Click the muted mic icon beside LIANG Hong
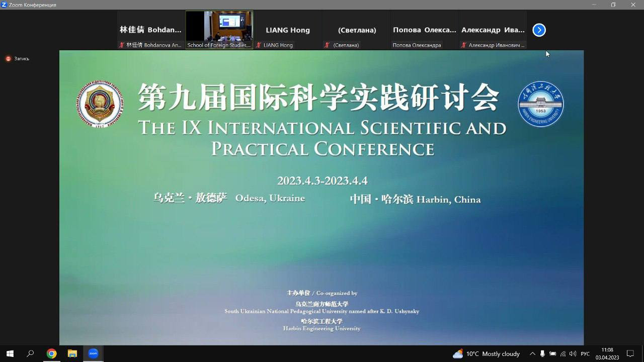Viewport: 644px width, 362px height. coord(259,45)
